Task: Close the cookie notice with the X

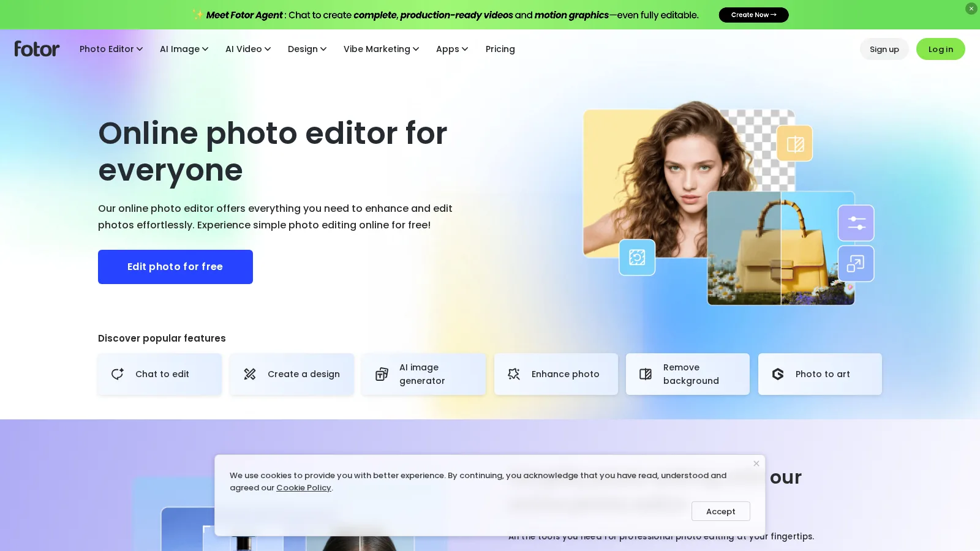Action: [756, 463]
